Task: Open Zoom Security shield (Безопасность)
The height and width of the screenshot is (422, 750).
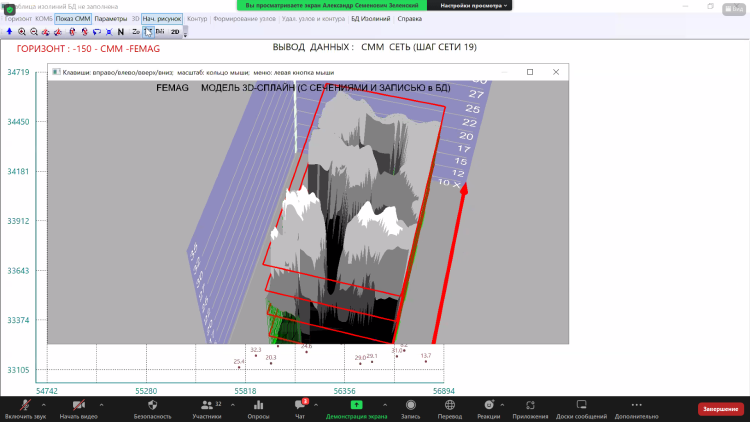Action: click(x=152, y=408)
